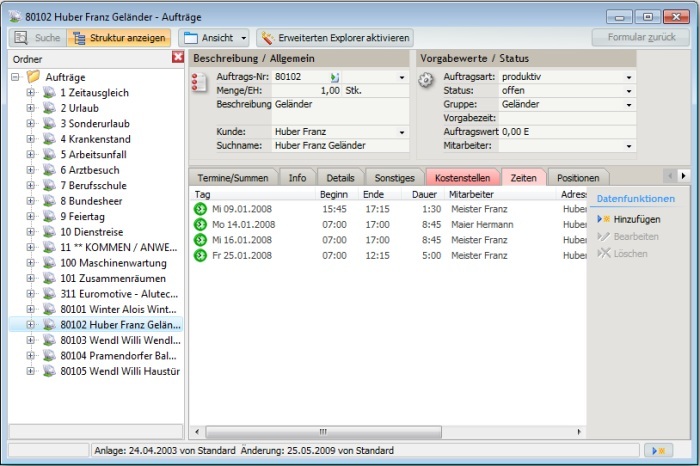The width and height of the screenshot is (700, 466).
Task: Open the Auftragsart dropdown
Action: pos(629,77)
